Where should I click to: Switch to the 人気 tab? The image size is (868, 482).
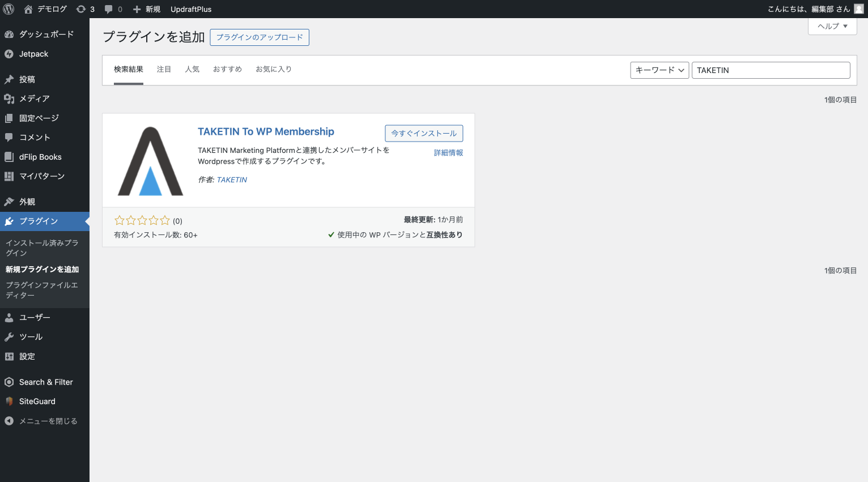pos(192,69)
